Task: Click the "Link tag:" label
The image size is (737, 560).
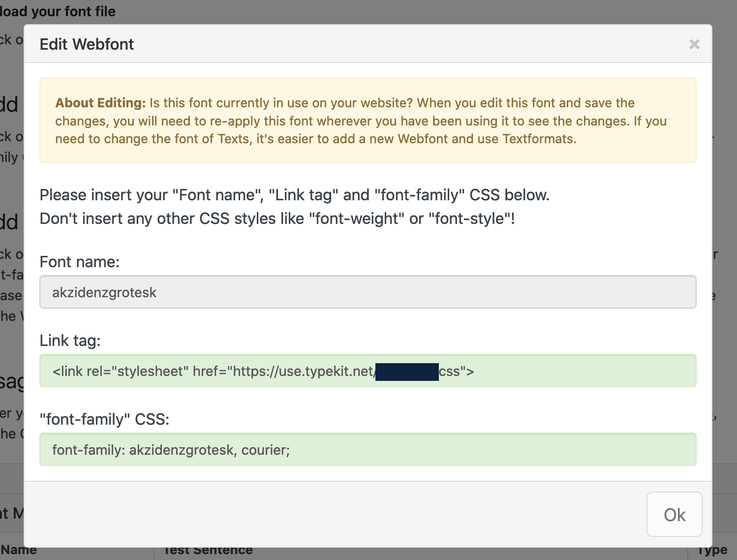Action: 70,341
